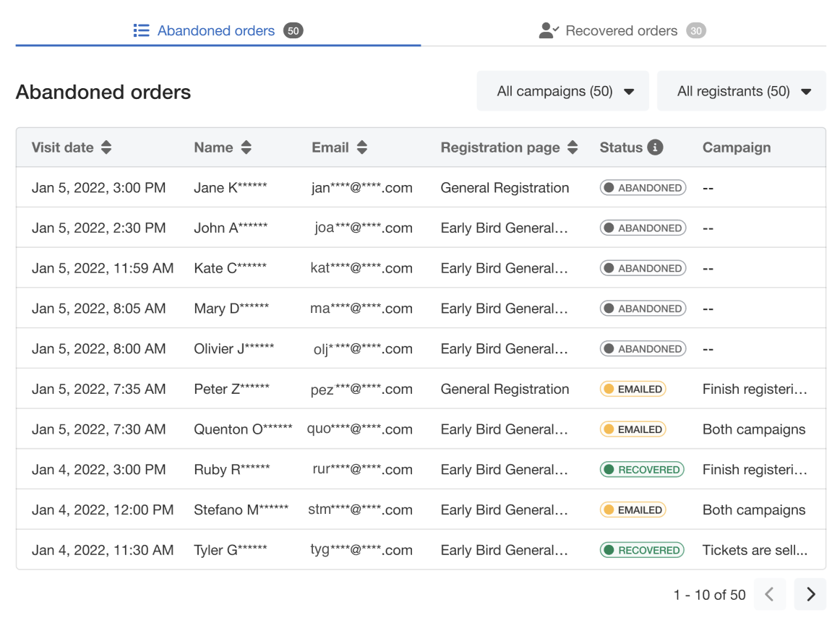Click the person icon beside Recovered orders

pos(549,31)
